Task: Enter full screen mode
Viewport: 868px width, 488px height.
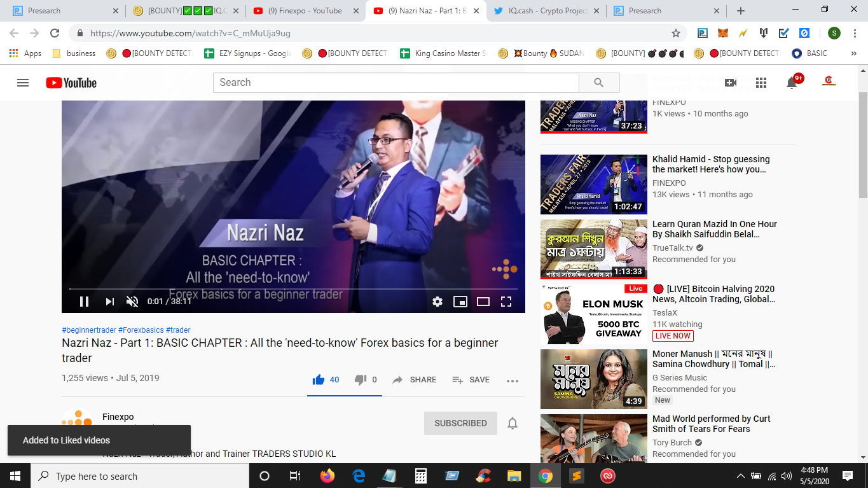Action: click(506, 302)
